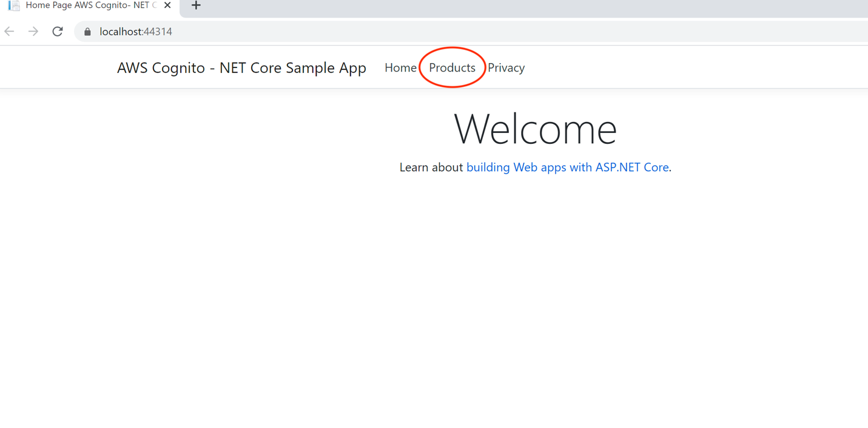Click the padlock site info icon
Image resolution: width=868 pixels, height=428 pixels.
click(87, 32)
